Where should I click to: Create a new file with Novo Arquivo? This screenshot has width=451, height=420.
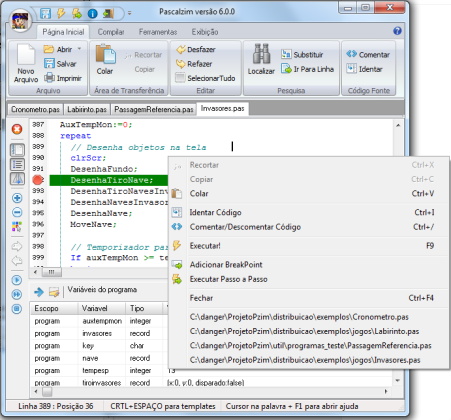tap(26, 64)
